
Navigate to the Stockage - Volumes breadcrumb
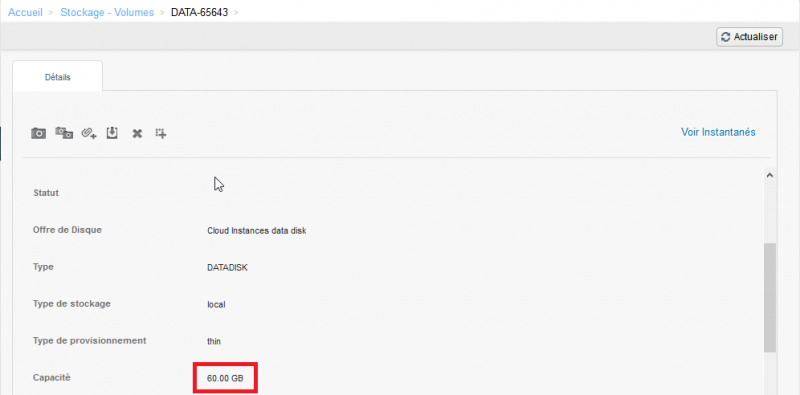[107, 12]
